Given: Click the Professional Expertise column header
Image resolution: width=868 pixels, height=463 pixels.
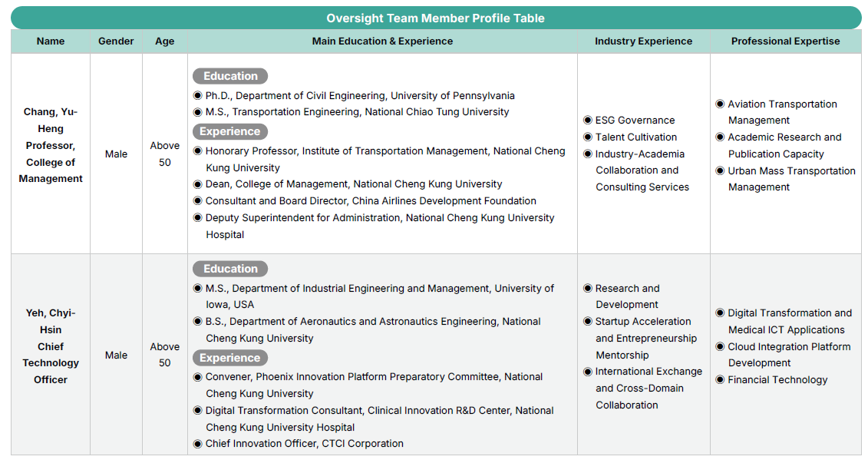Looking at the screenshot, I should coord(785,41).
